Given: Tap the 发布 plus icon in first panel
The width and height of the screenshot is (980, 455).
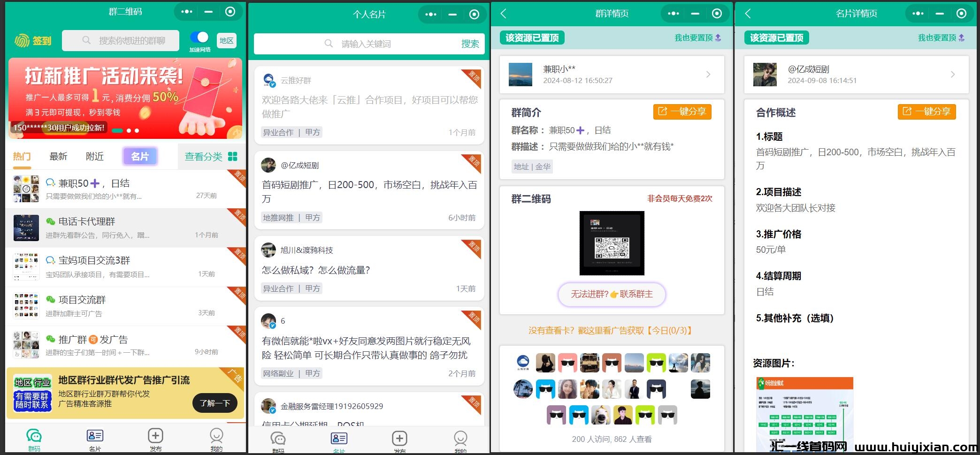Looking at the screenshot, I should pyautogui.click(x=155, y=436).
